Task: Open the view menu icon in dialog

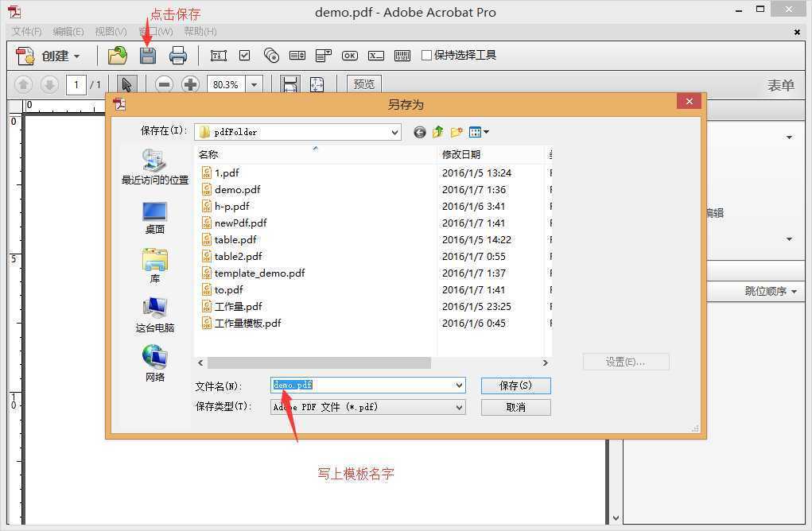Action: [x=479, y=133]
